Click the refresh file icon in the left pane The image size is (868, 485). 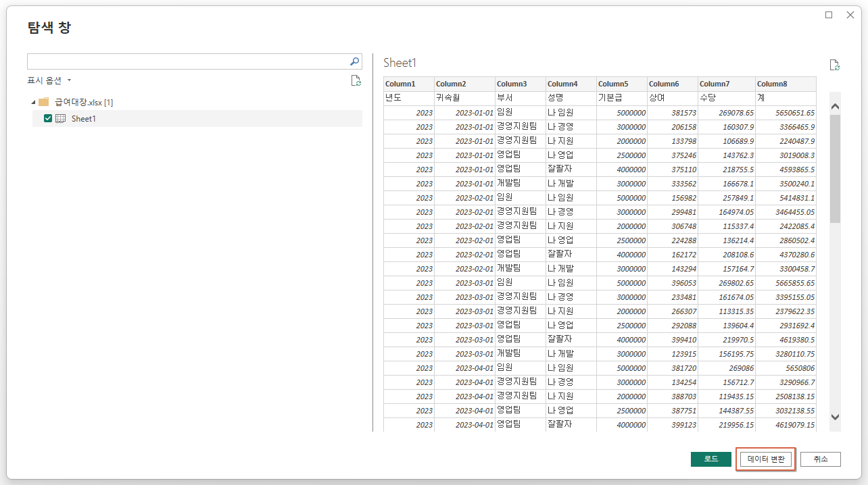click(356, 81)
